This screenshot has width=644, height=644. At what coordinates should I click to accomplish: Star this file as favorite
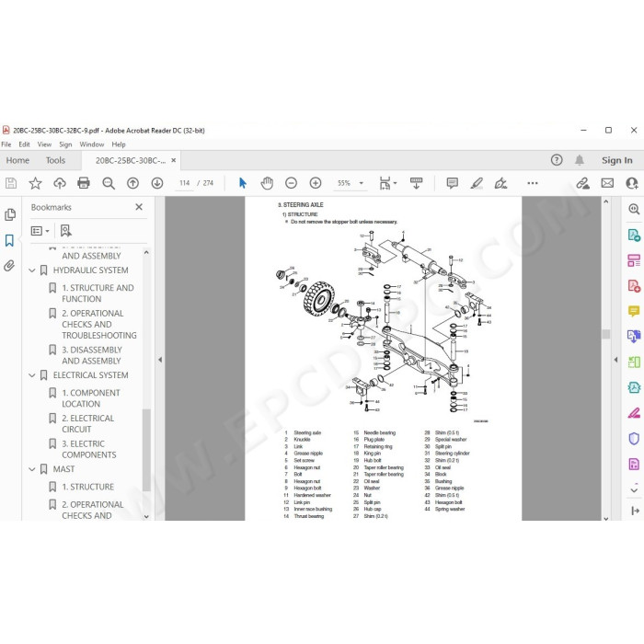35,183
